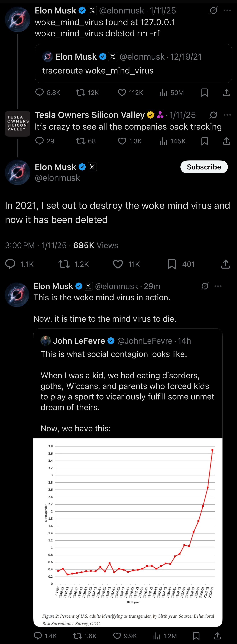Open the @JohnLeFevre quoted profile name

(79, 341)
